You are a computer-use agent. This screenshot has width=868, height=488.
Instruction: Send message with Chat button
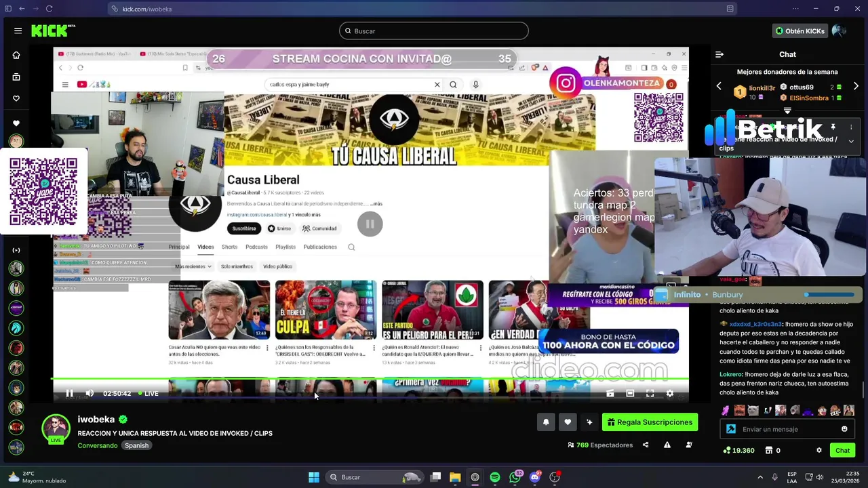pyautogui.click(x=842, y=450)
